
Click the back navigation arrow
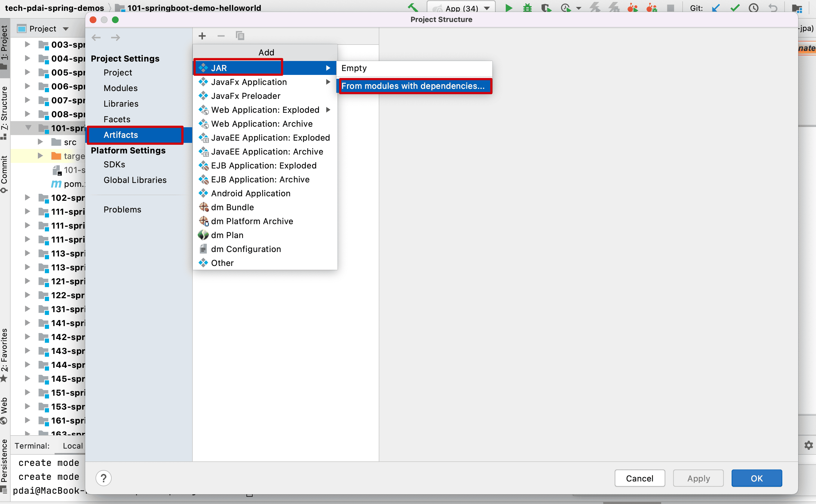[96, 38]
